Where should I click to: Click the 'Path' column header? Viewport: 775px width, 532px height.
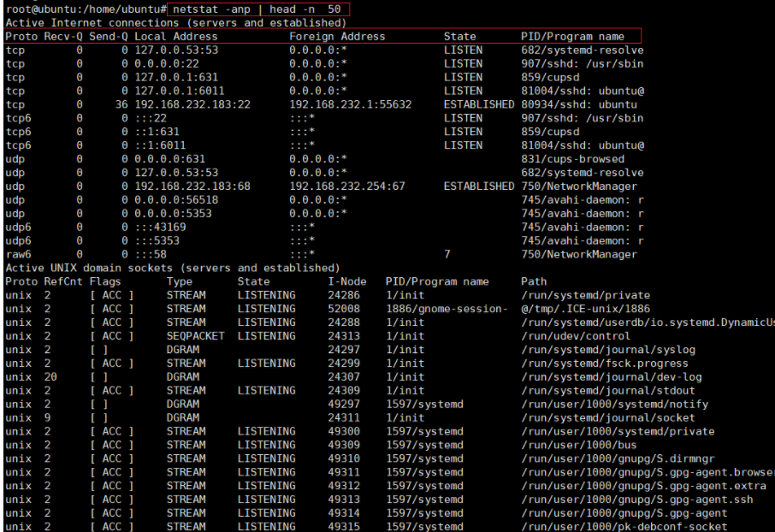coord(534,281)
